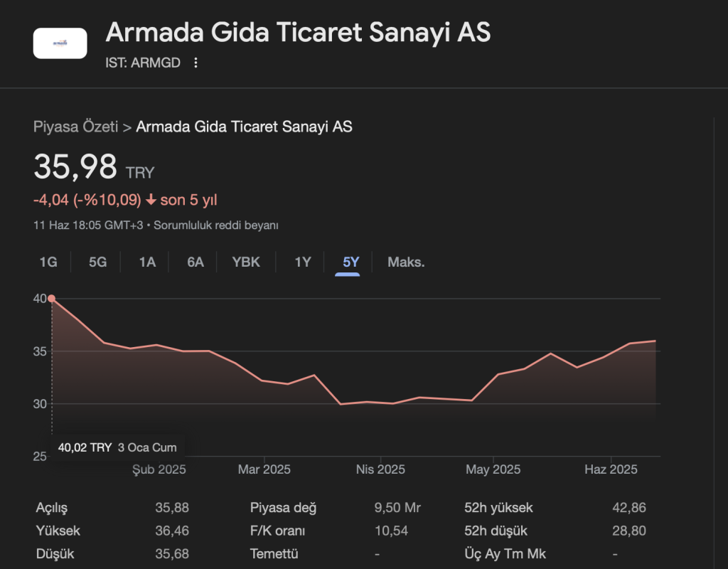Click the 52h yüksek statistic label
Screen dimensions: 728x569
(498, 508)
